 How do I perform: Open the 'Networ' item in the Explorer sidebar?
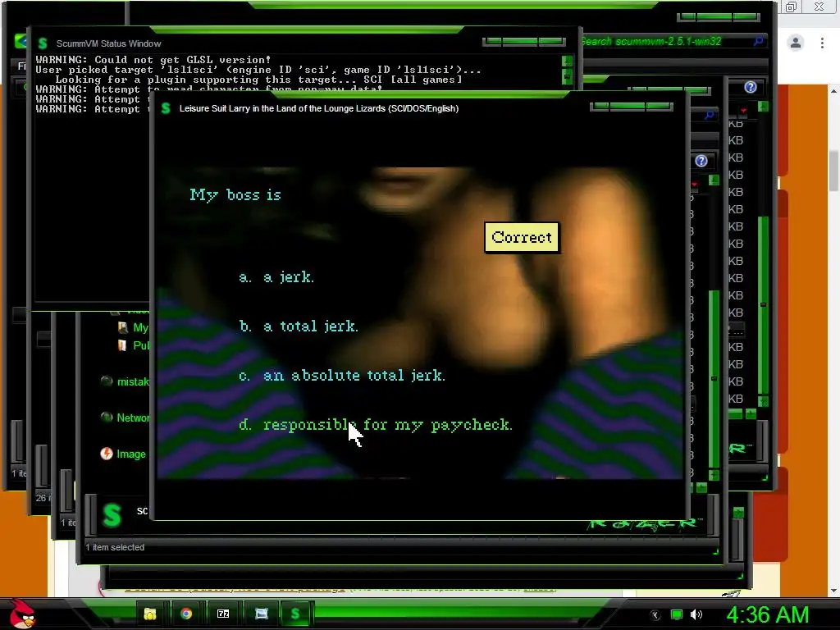(125, 418)
